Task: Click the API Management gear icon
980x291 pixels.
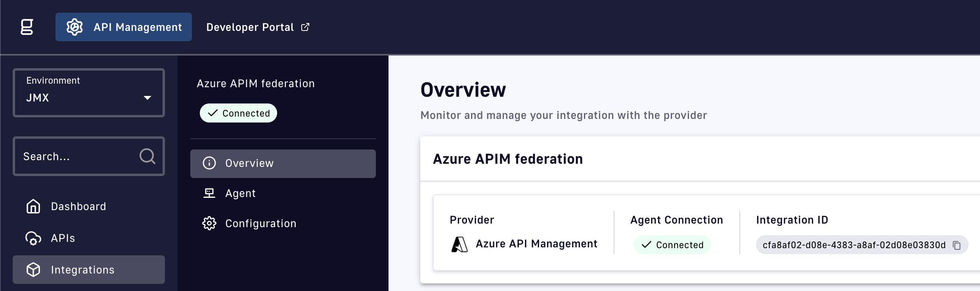Action: coord(75,27)
